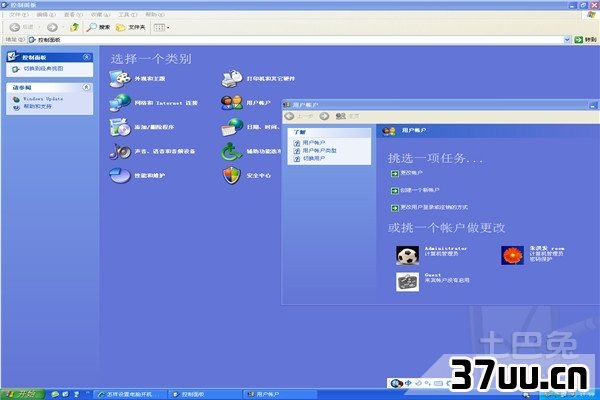Open 用户帐户 help topic in Learn About panel
Image resolution: width=600 pixels, height=400 pixels.
coord(314,143)
